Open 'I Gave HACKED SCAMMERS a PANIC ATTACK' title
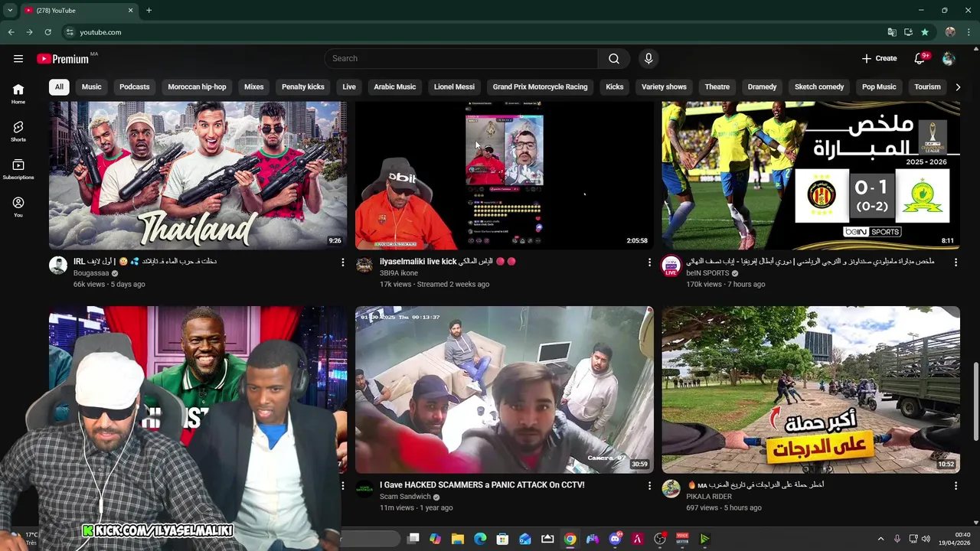The width and height of the screenshot is (980, 551). 482,485
